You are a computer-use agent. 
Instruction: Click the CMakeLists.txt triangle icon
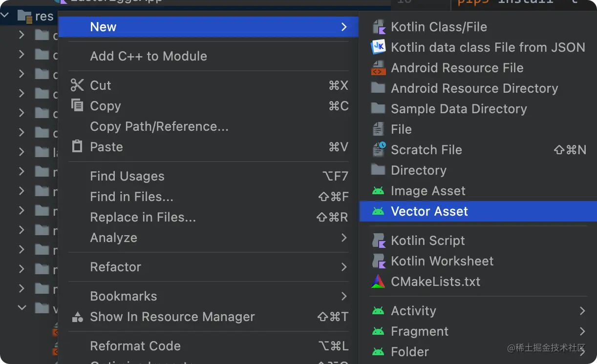click(378, 282)
